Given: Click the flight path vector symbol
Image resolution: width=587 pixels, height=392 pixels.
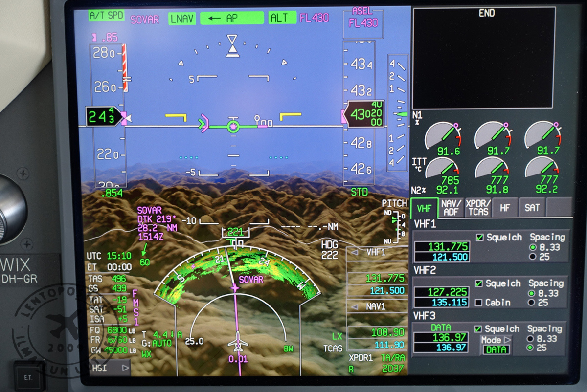Looking at the screenshot, I should point(233,126).
